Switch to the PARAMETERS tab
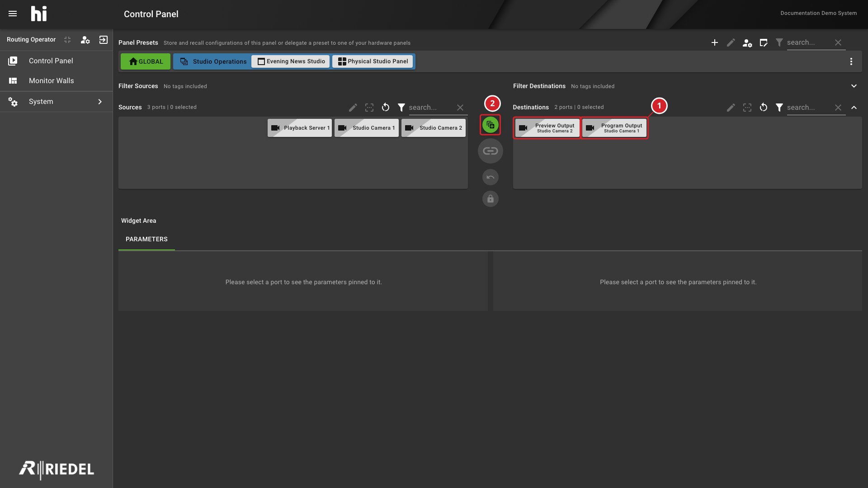Viewport: 868px width, 488px height. pos(146,239)
